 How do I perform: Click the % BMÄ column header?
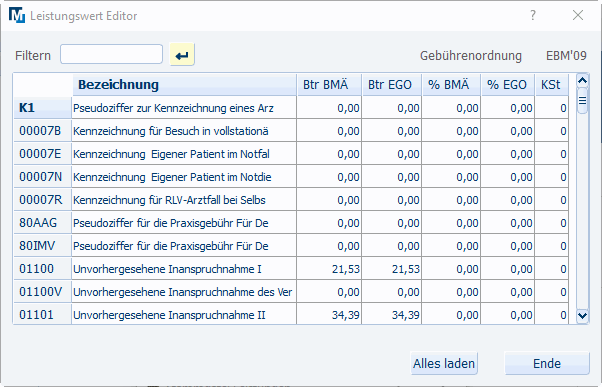(x=451, y=84)
